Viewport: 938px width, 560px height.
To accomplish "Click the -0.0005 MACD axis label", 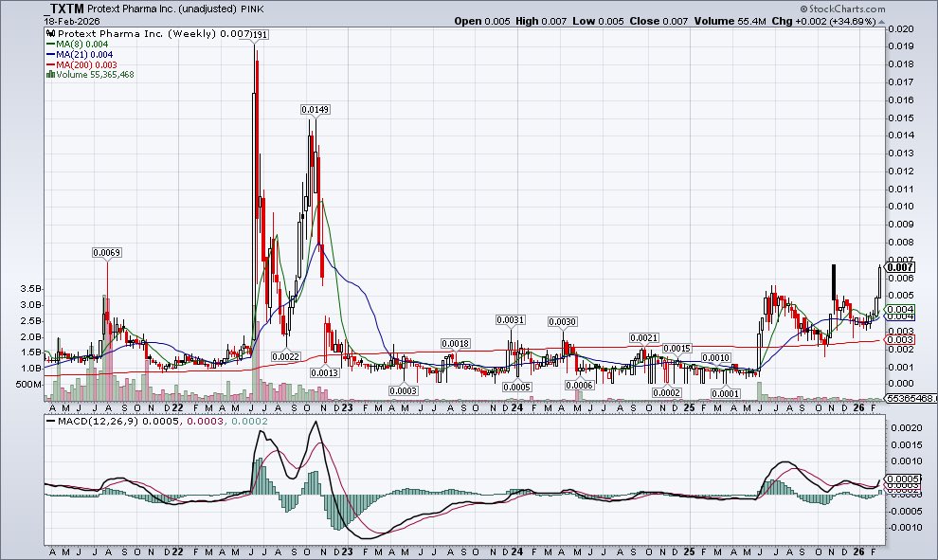I will point(905,511).
